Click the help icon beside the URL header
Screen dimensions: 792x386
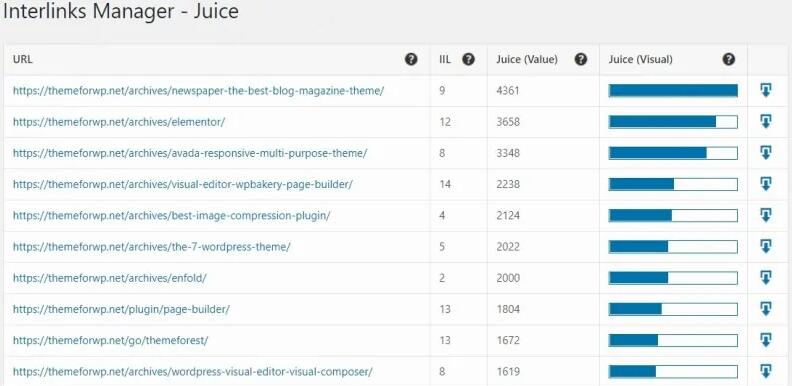[411, 60]
